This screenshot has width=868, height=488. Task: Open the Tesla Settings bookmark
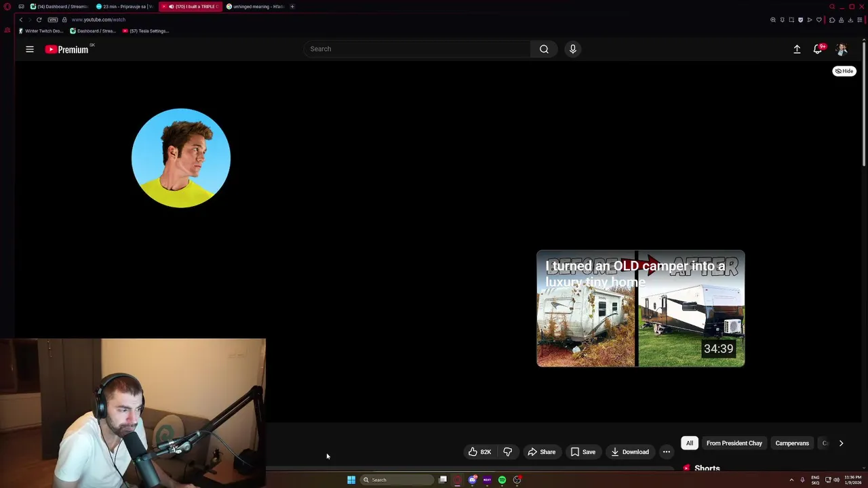point(146,30)
